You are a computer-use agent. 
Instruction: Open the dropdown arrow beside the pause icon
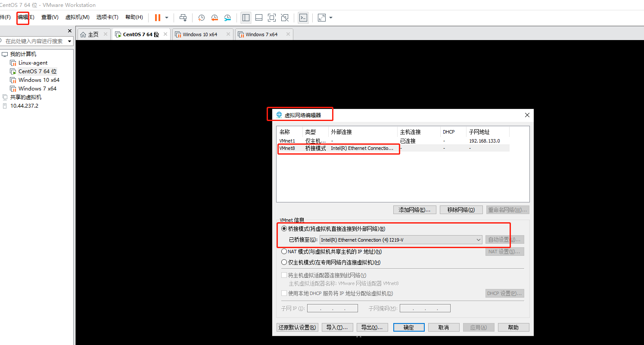pos(167,18)
